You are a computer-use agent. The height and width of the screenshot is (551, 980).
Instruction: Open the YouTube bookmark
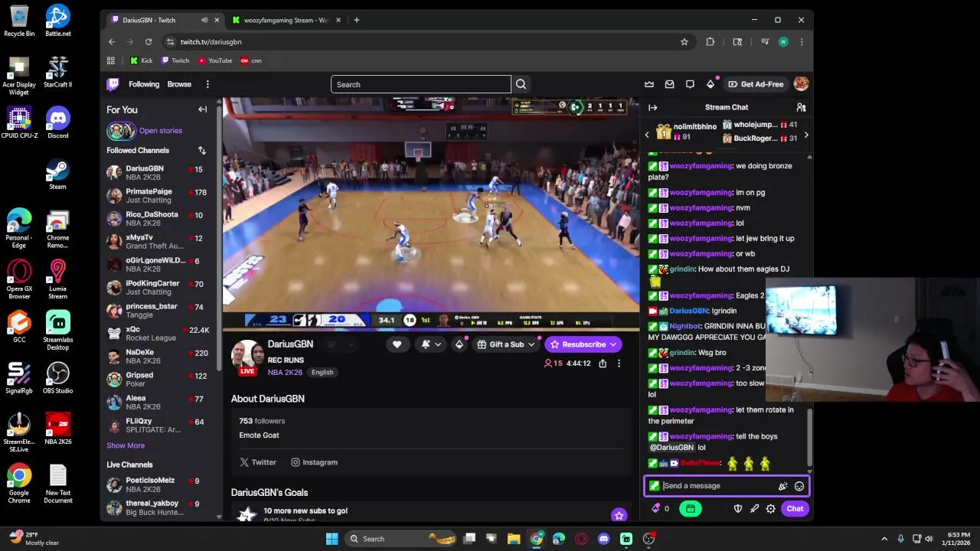214,60
